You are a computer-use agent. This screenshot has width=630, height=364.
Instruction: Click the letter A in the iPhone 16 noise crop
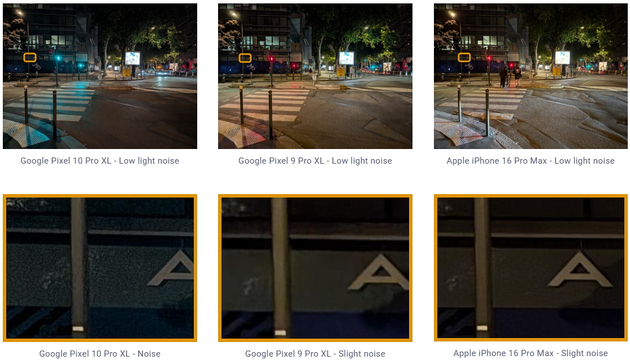pos(580,269)
